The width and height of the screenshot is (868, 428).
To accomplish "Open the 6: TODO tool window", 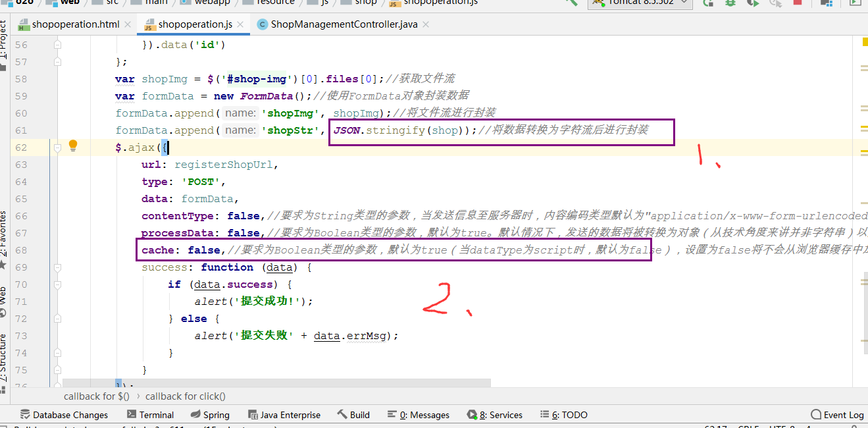I will (564, 415).
